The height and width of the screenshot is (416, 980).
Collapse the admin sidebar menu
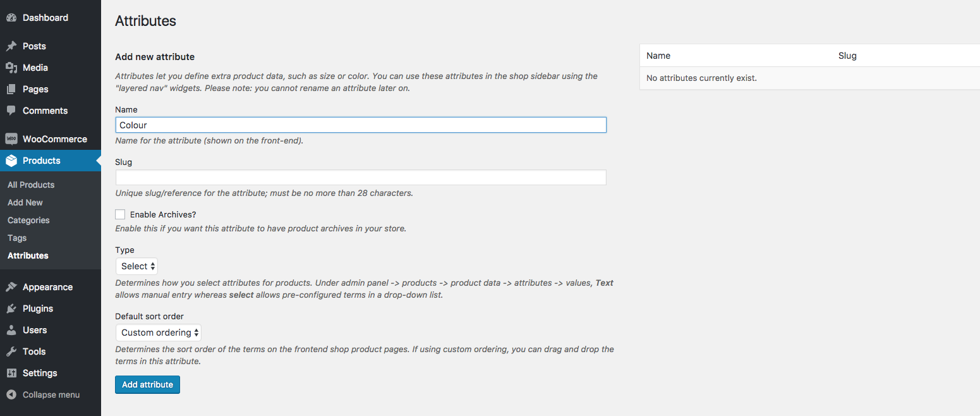click(43, 395)
